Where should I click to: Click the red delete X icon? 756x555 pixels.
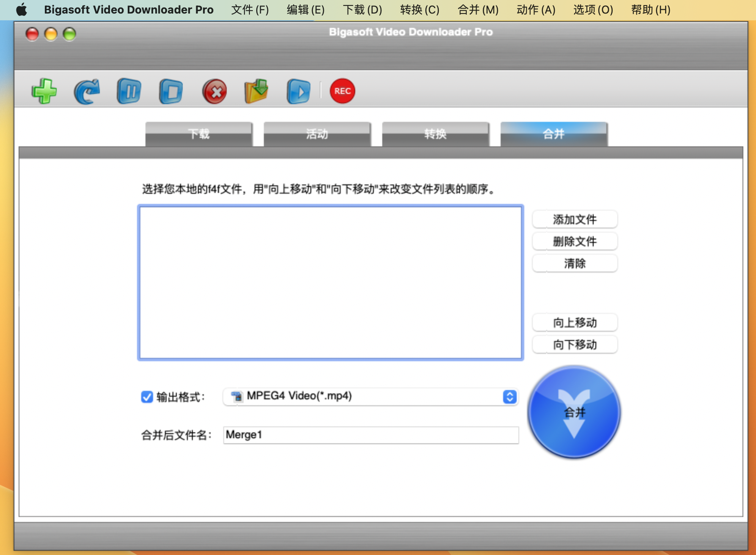pos(215,91)
